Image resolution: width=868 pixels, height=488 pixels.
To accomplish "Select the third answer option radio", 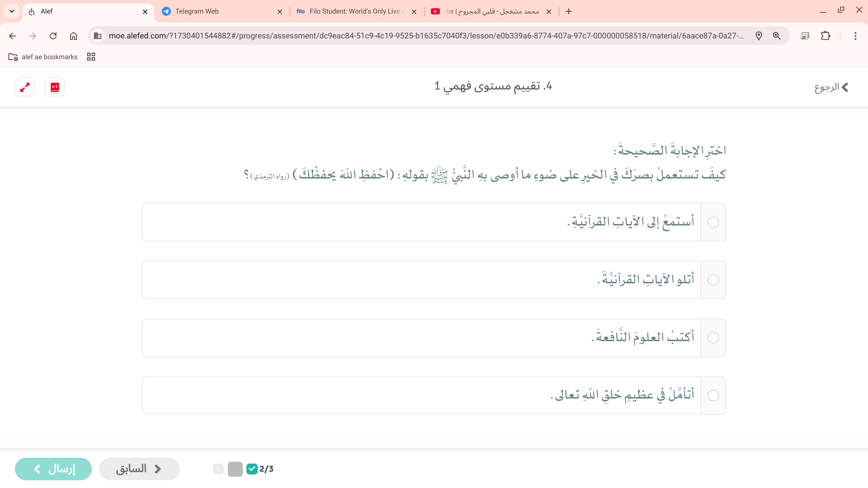I will pos(713,338).
